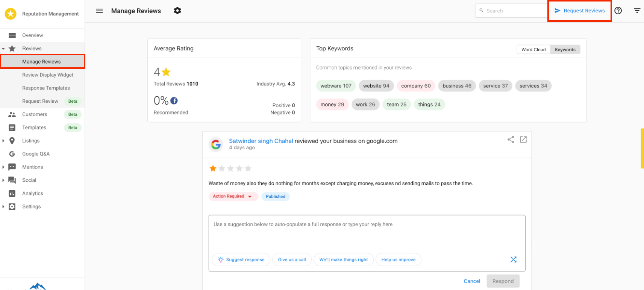The width and height of the screenshot is (644, 290).
Task: Open Google Q&A in sidebar
Action: pyautogui.click(x=36, y=154)
